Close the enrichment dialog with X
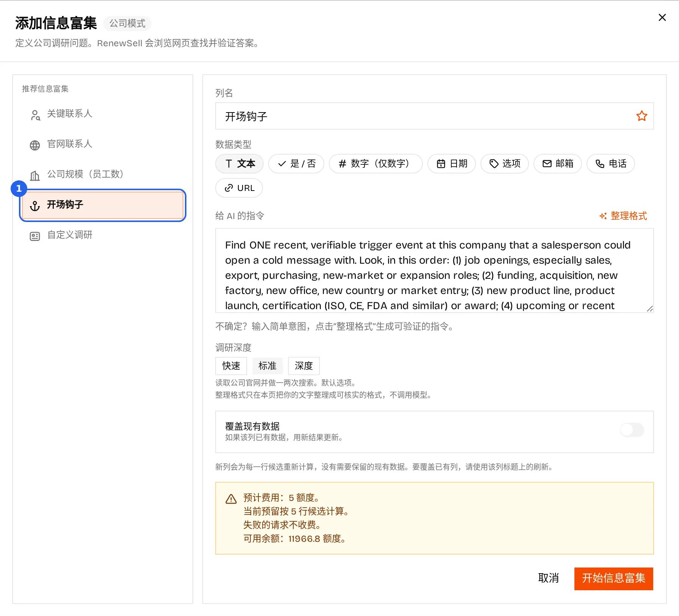 [662, 17]
